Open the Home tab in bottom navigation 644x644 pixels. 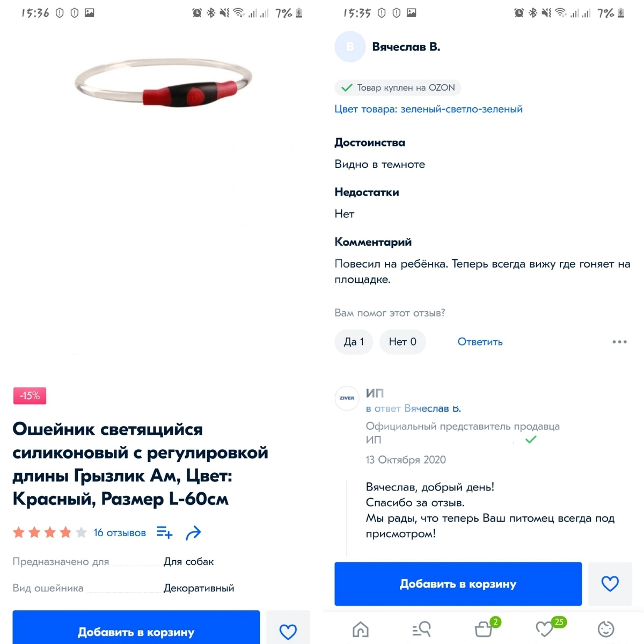point(361,628)
